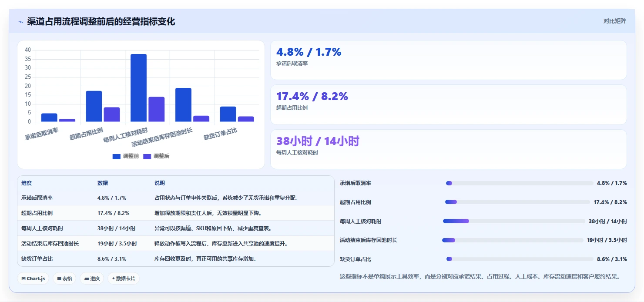The height and width of the screenshot is (302, 644).
Task: Click the tallest 调整前 bar in the chart
Action: point(138,88)
